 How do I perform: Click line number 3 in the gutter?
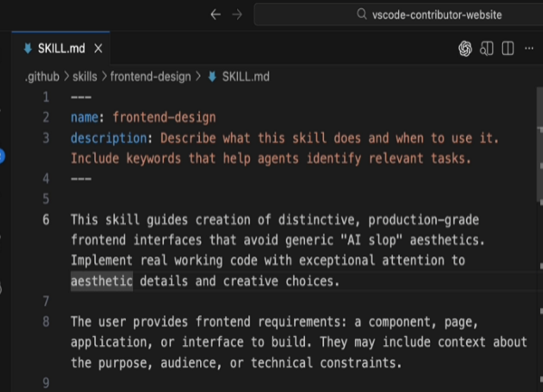(46, 139)
